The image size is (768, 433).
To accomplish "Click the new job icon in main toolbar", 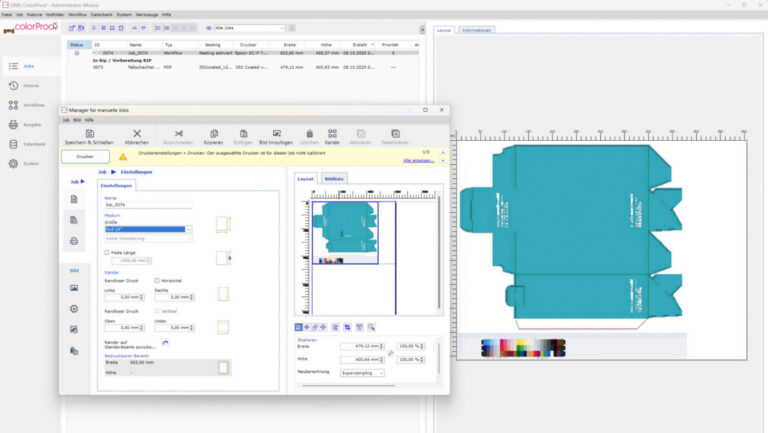I will [x=72, y=28].
